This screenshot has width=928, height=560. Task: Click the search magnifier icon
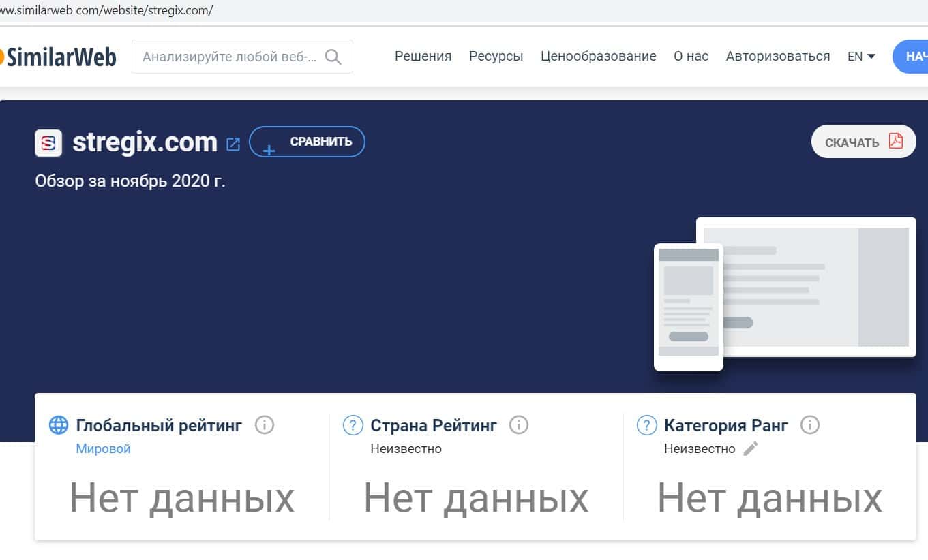pos(333,57)
